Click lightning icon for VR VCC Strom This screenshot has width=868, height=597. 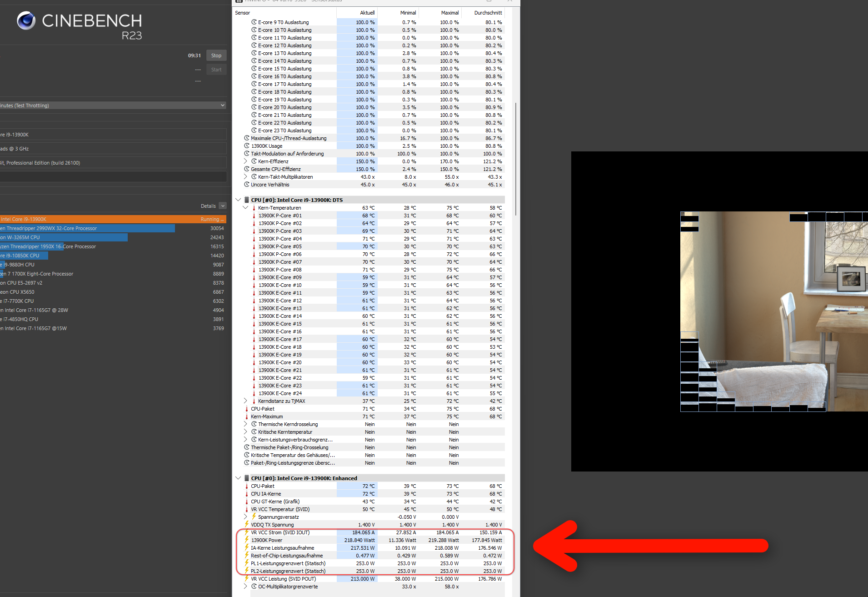point(247,532)
